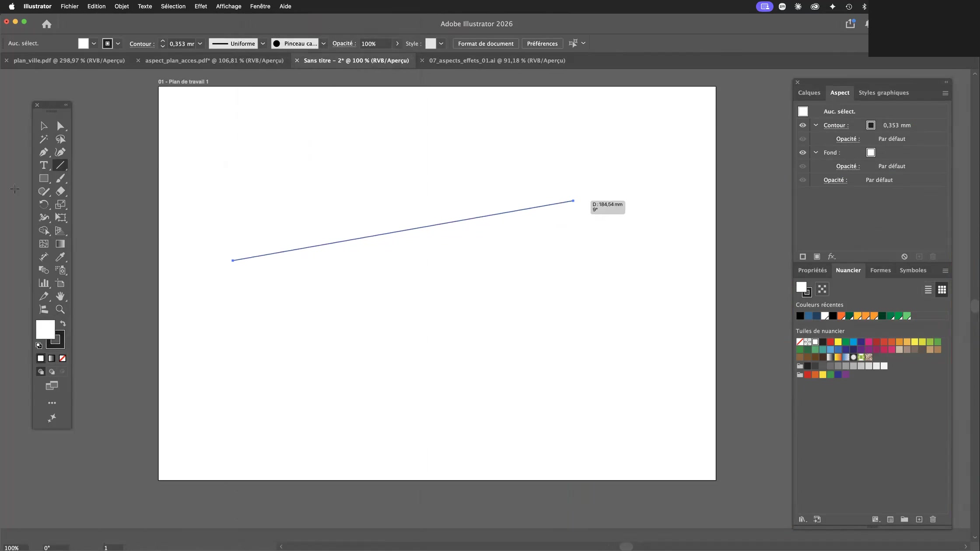This screenshot has width=980, height=551.
Task: Click Contour link in Aspect panel
Action: coord(836,125)
